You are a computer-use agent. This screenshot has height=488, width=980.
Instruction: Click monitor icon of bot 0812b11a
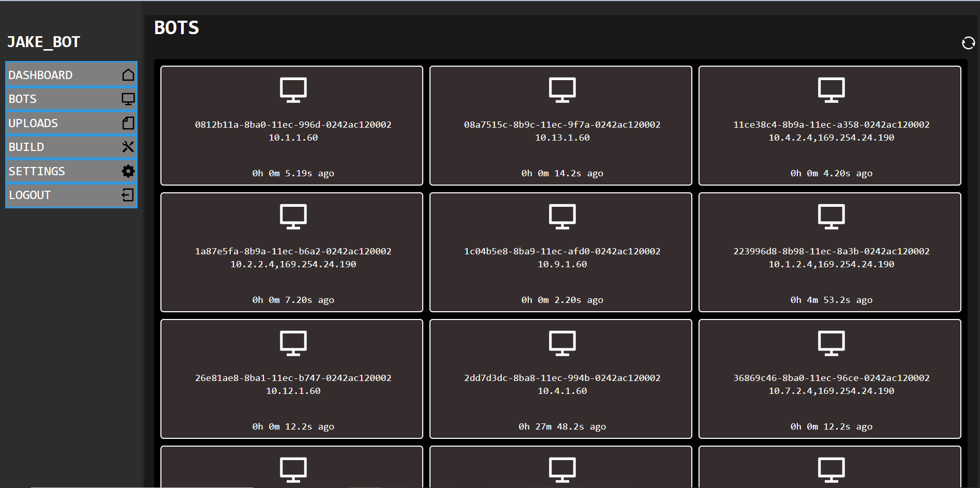(293, 90)
